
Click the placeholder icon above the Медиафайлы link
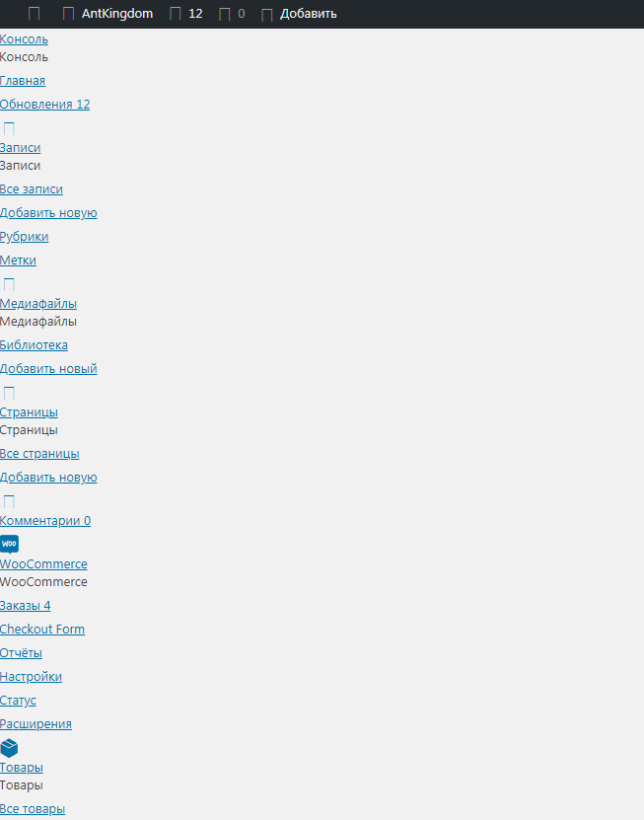9,284
